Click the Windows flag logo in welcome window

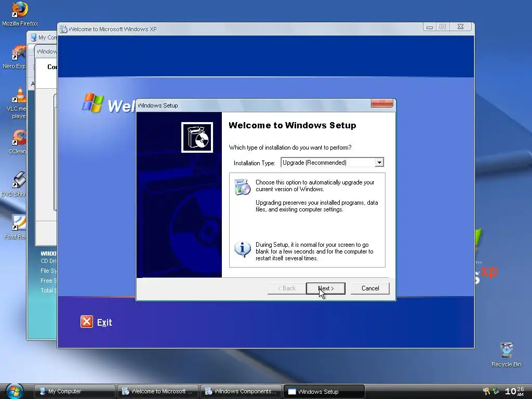(92, 102)
